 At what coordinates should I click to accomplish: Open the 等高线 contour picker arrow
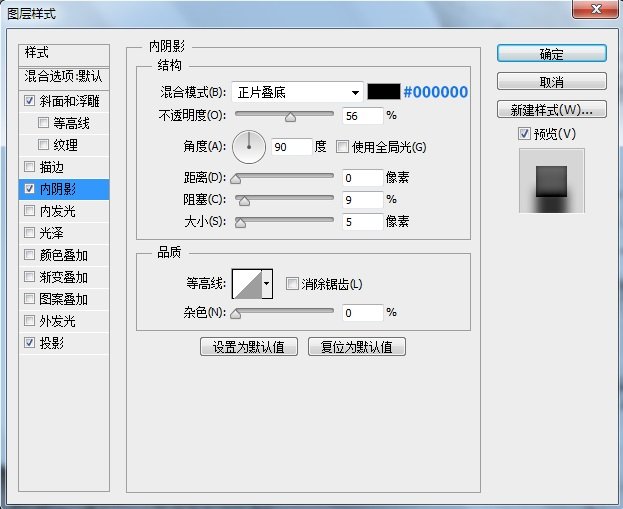267,284
